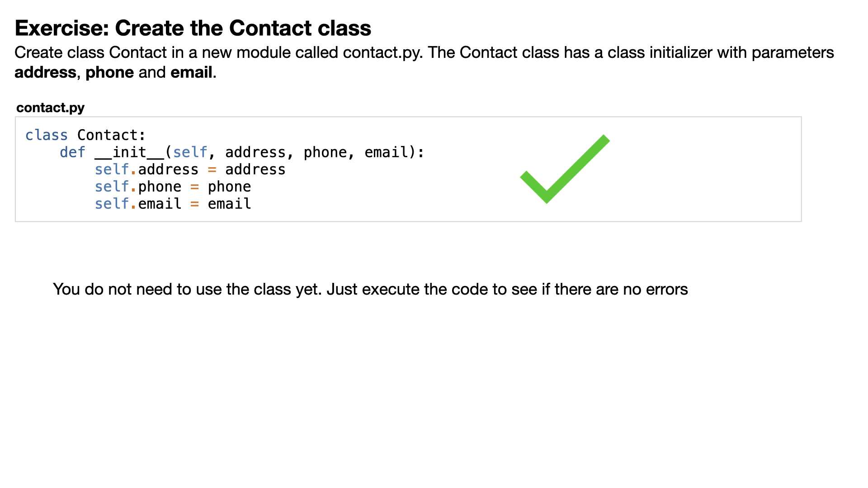Click the bold word 'phone' in description
Screen dimensions: 868x488
coord(109,72)
